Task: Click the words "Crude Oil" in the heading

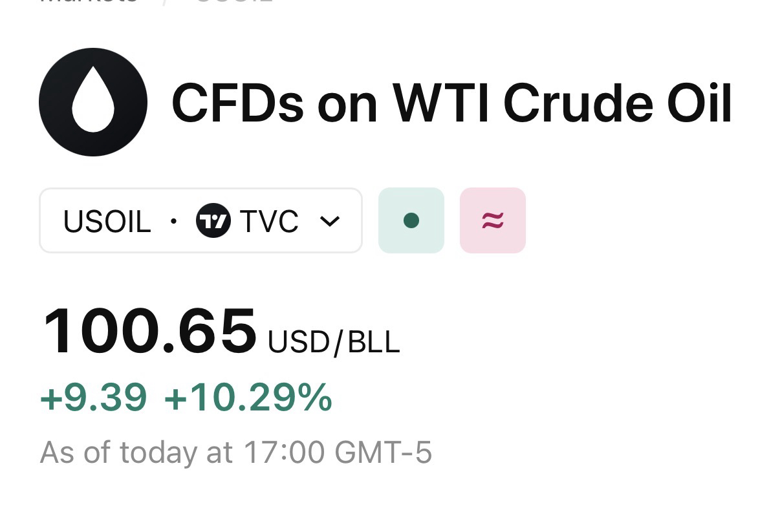Action: [x=618, y=103]
